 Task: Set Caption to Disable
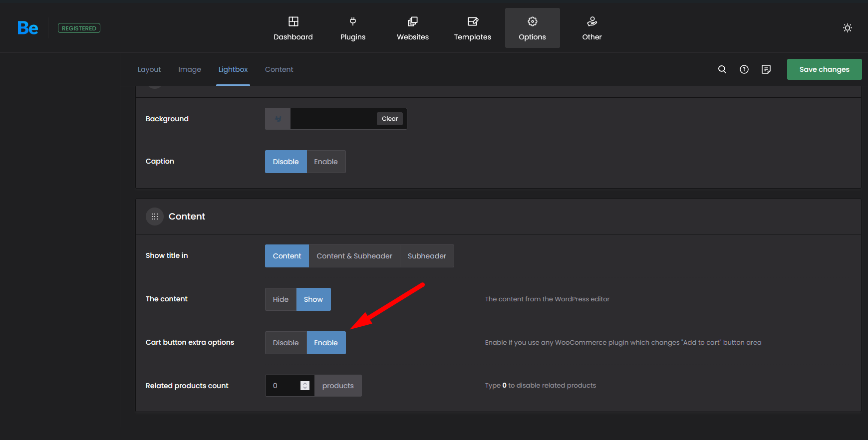click(286, 162)
